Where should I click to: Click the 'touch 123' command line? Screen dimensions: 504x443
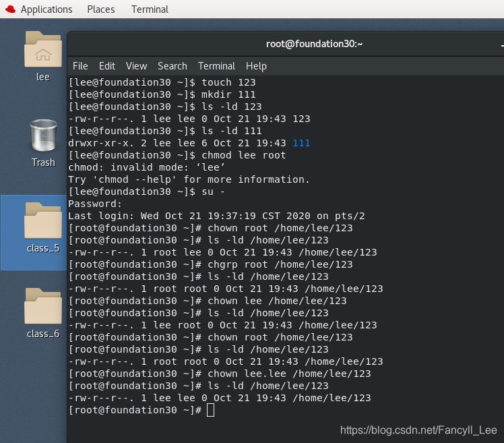tap(162, 82)
